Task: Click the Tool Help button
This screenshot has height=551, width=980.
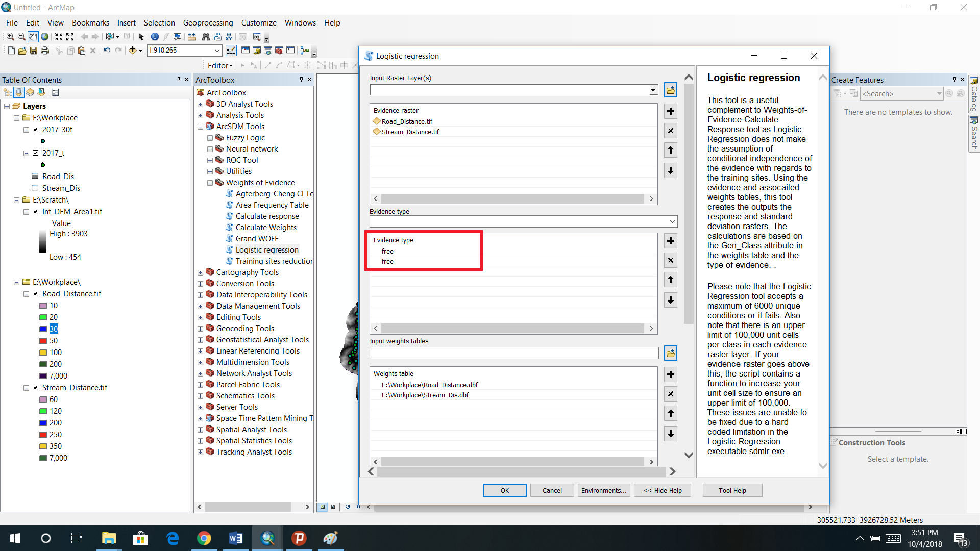Action: tap(732, 490)
